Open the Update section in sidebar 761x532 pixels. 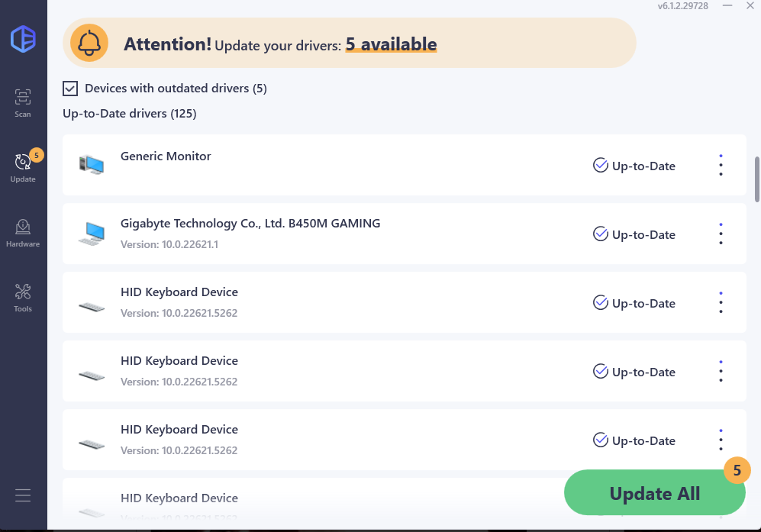pyautogui.click(x=23, y=168)
